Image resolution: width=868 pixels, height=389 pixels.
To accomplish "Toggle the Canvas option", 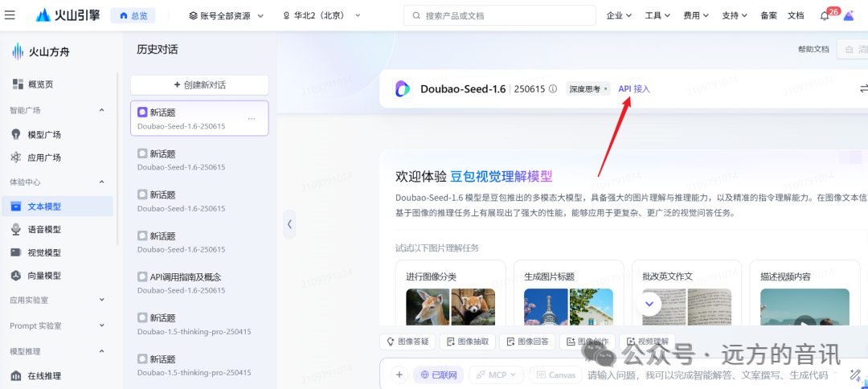I will [556, 375].
